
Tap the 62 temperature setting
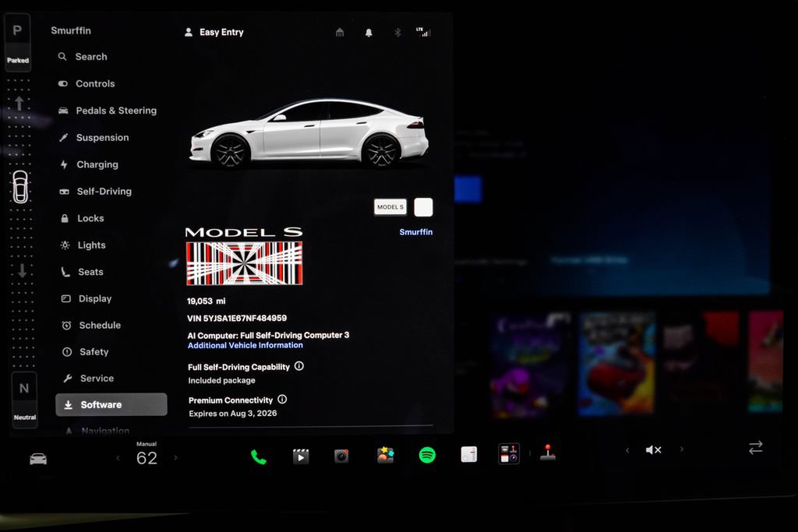click(147, 458)
